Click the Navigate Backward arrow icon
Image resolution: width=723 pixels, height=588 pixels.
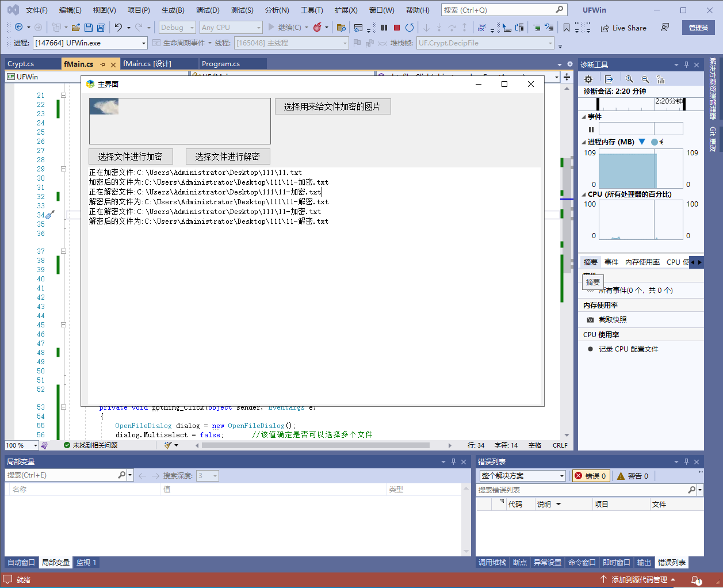point(19,27)
